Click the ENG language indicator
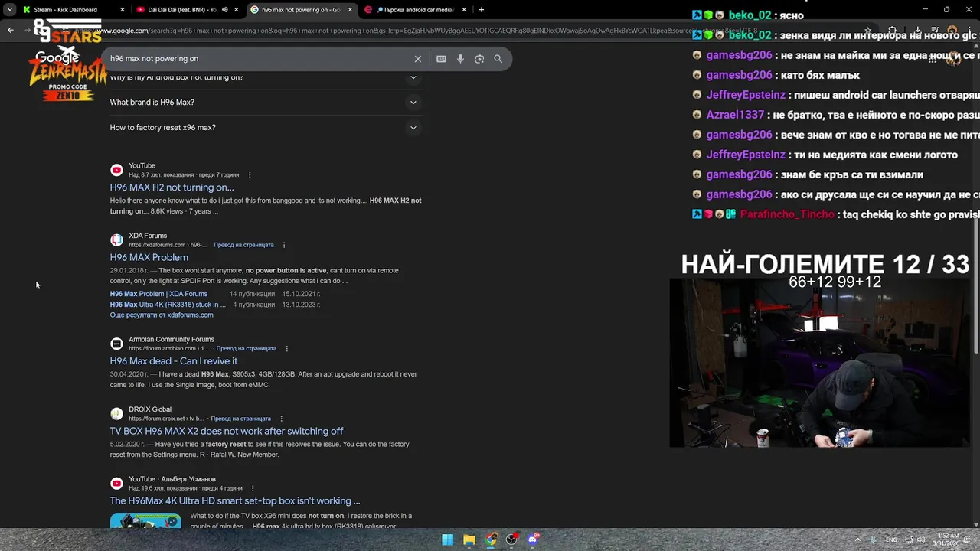This screenshot has height=551, width=980. [x=891, y=540]
